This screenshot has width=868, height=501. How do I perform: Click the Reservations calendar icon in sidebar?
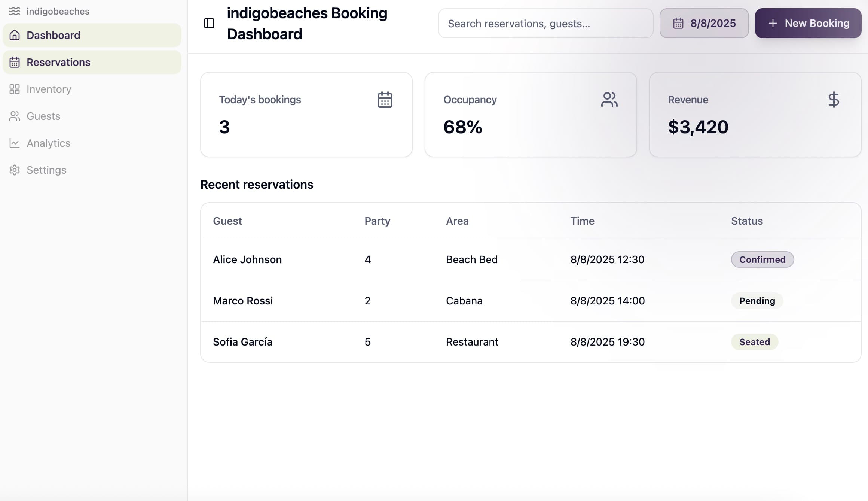15,62
